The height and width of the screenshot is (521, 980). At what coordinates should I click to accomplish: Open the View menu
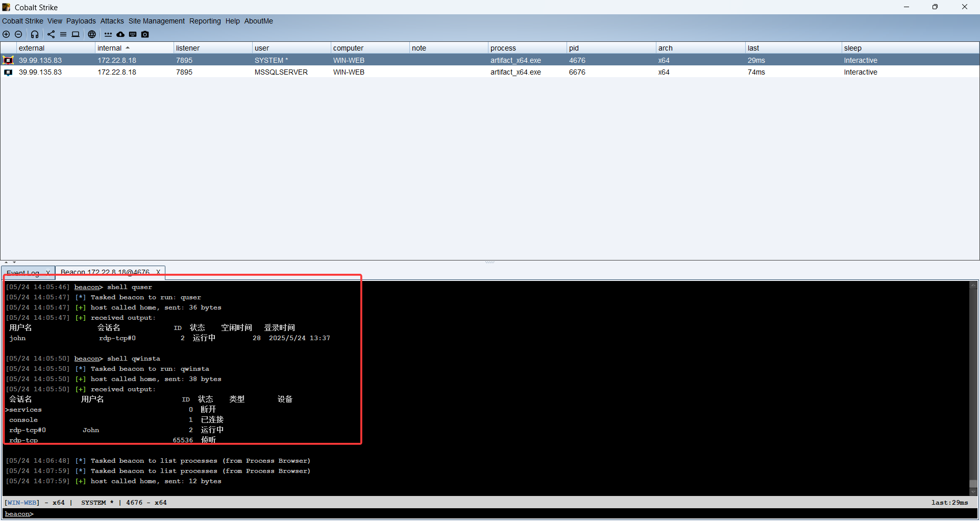pyautogui.click(x=55, y=21)
